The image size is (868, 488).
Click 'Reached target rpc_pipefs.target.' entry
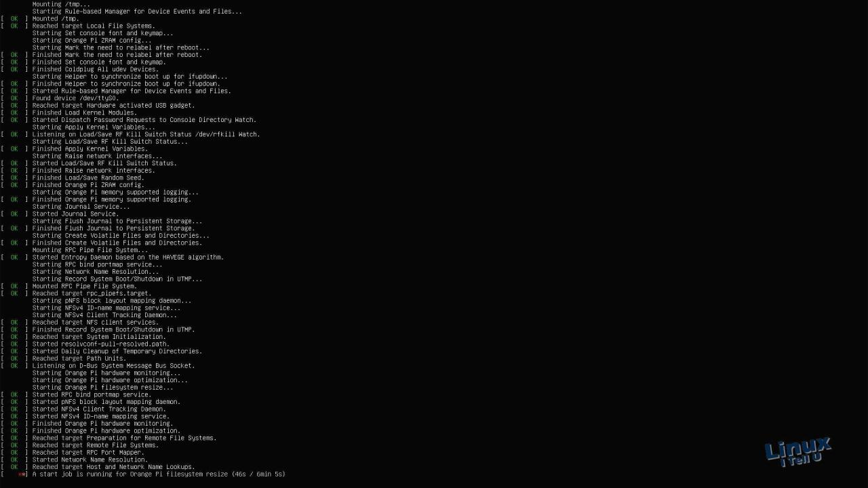tap(92, 293)
